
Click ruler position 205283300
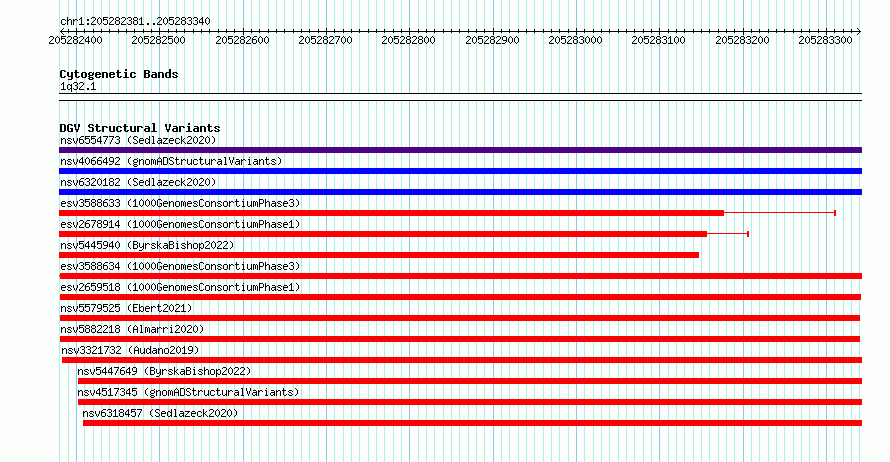pos(825,40)
